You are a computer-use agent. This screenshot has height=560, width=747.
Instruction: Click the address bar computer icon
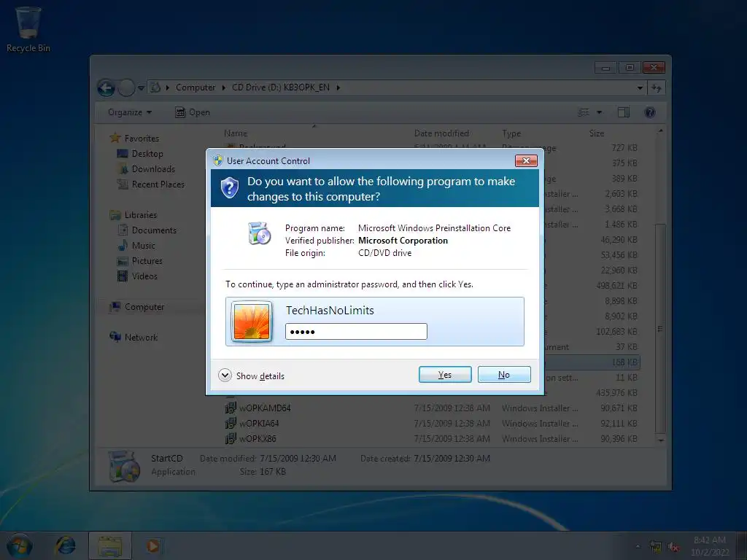(x=155, y=87)
